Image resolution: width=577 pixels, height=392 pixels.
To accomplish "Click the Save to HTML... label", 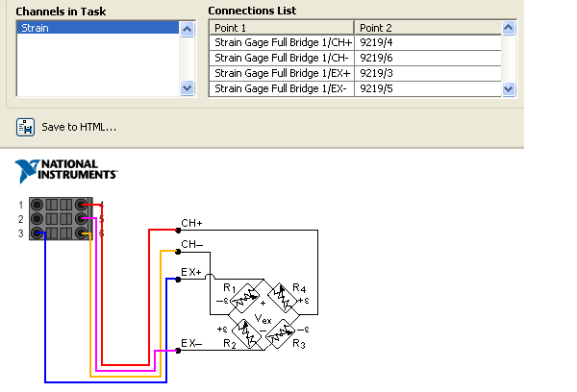I will click(x=79, y=127).
